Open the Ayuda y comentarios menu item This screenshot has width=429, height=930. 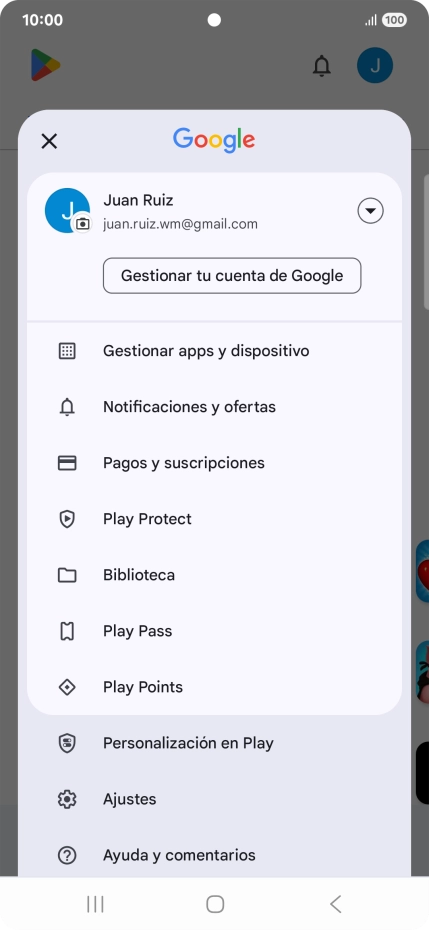(x=214, y=855)
